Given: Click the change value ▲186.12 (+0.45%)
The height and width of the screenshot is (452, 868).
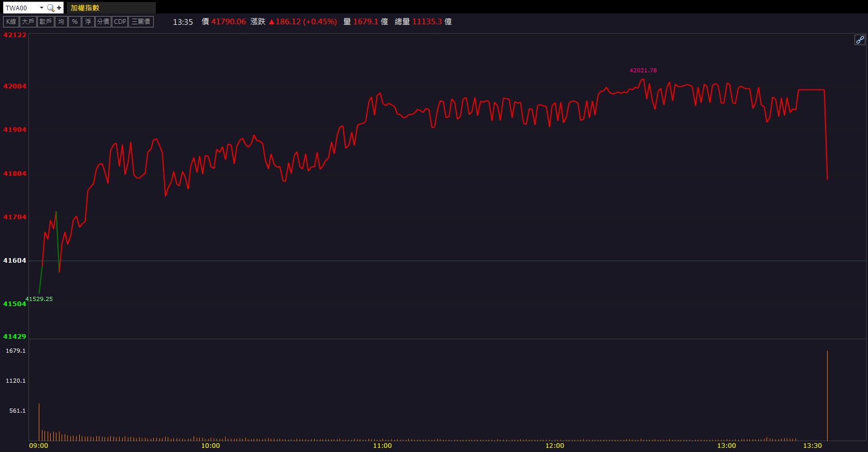Looking at the screenshot, I should pos(303,22).
